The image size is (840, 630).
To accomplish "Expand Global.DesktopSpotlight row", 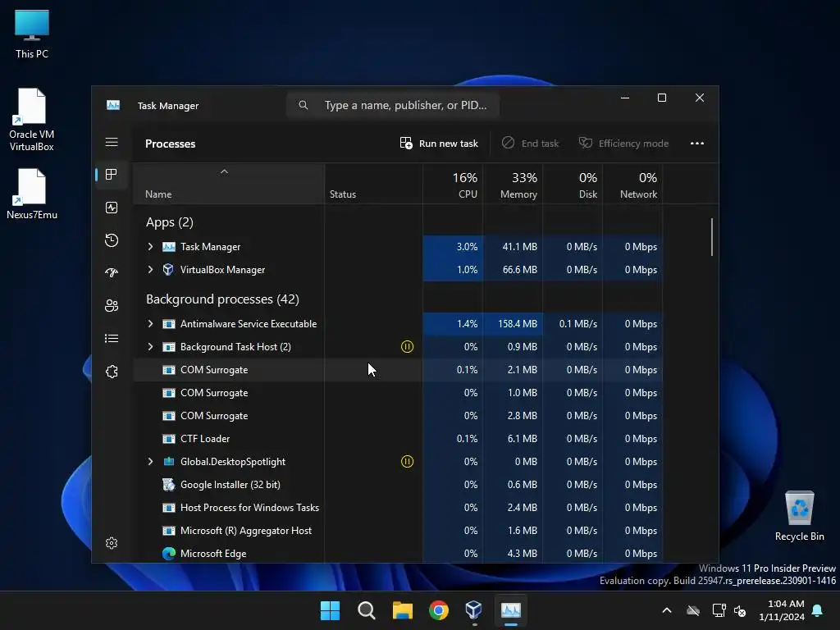I will tap(151, 461).
